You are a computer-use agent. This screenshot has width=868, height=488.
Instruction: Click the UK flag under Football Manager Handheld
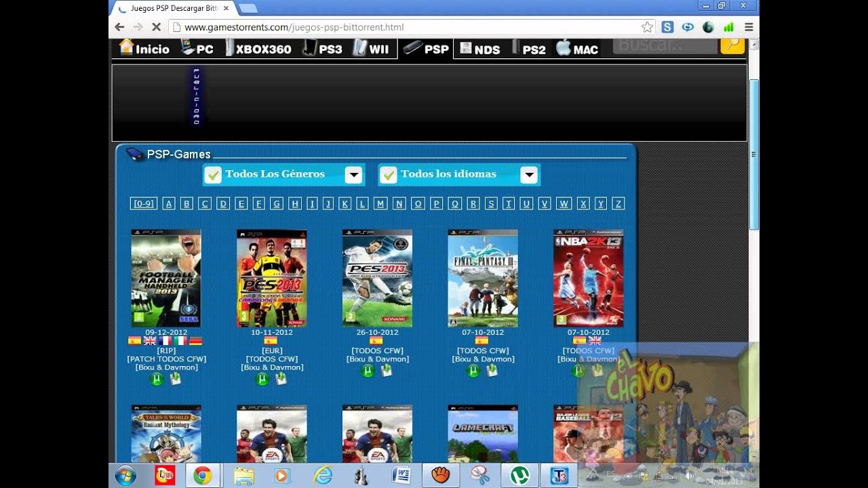click(x=150, y=341)
